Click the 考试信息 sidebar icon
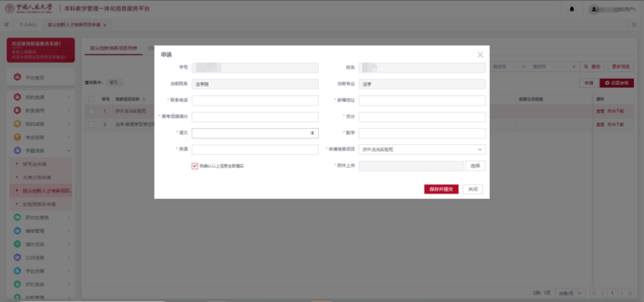Image resolution: width=644 pixels, height=302 pixels. pyautogui.click(x=17, y=137)
